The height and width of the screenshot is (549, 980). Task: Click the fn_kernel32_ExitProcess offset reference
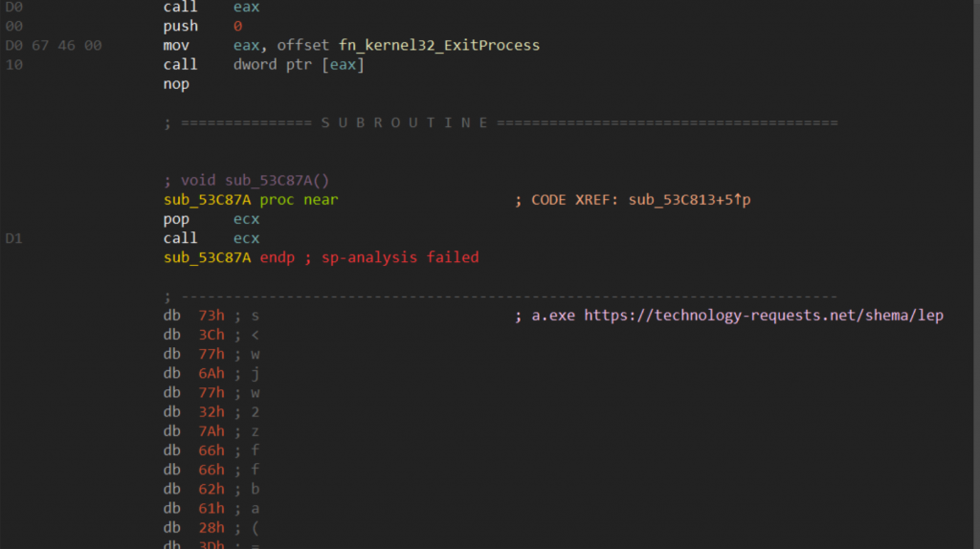point(438,46)
